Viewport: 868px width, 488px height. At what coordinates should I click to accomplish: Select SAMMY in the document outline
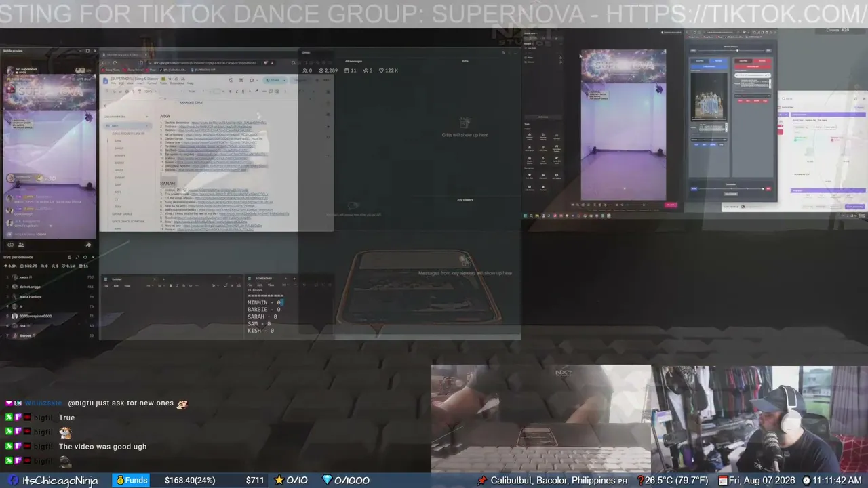point(119,178)
